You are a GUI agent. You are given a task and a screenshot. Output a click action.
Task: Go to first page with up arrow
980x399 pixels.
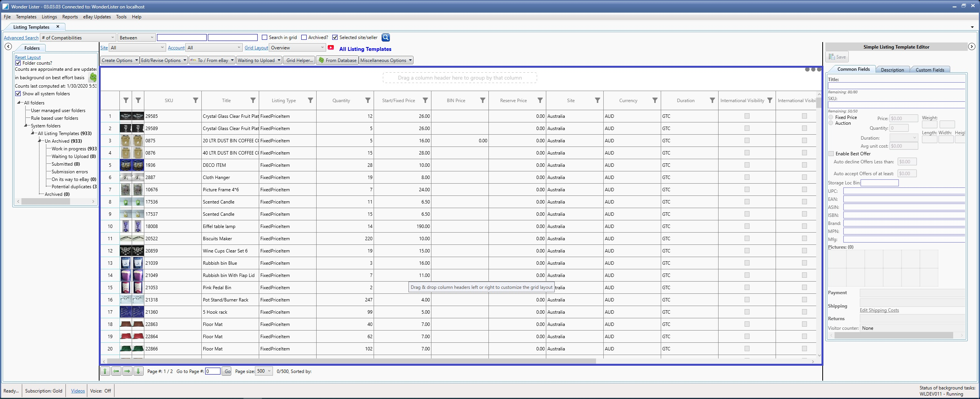[105, 371]
